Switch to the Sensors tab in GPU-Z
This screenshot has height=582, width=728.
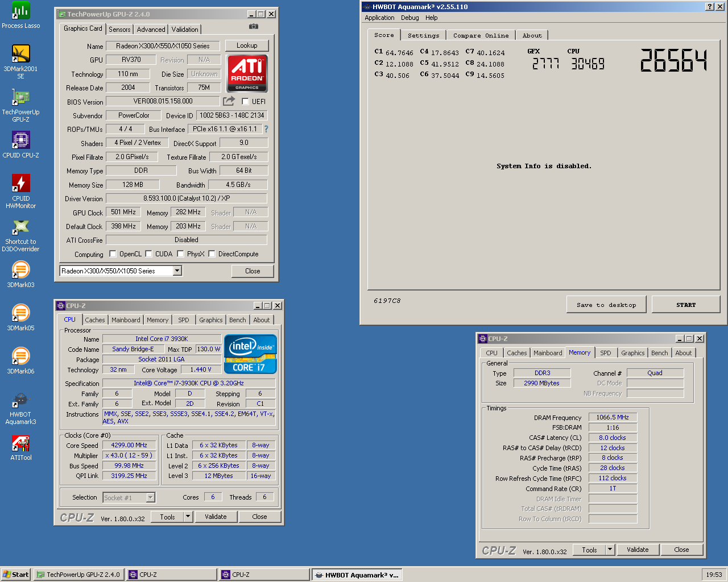tap(119, 30)
